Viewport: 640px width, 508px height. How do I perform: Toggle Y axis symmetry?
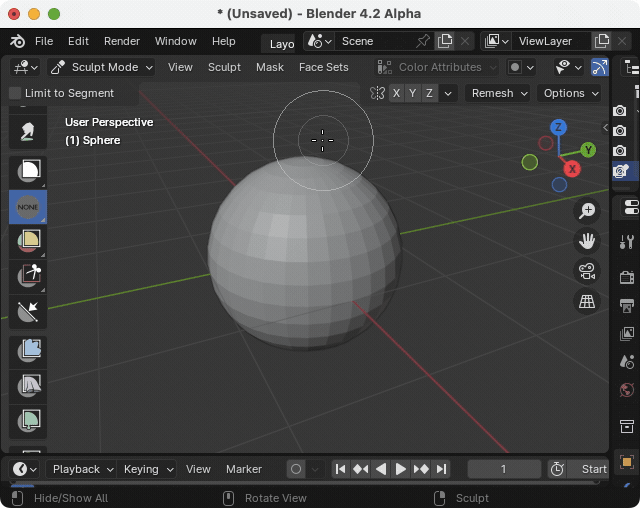413,93
